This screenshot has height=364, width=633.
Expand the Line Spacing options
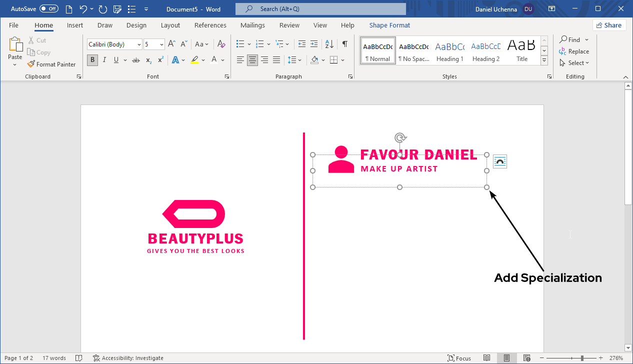(299, 60)
